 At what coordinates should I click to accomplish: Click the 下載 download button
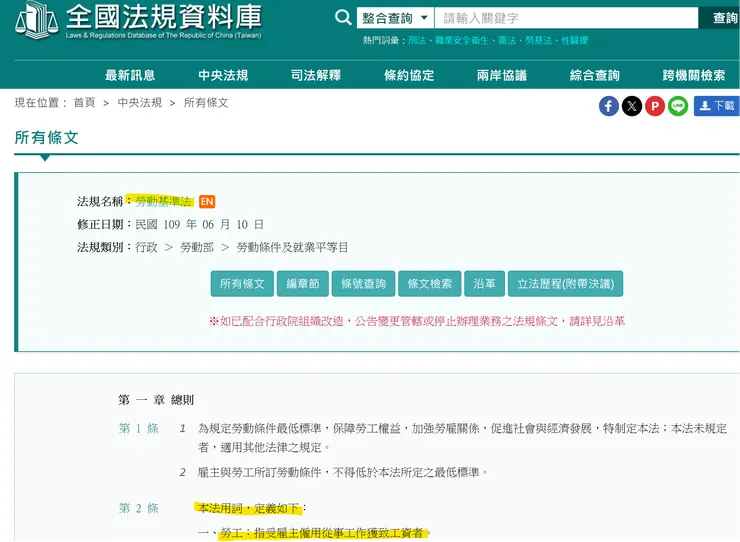tap(716, 106)
